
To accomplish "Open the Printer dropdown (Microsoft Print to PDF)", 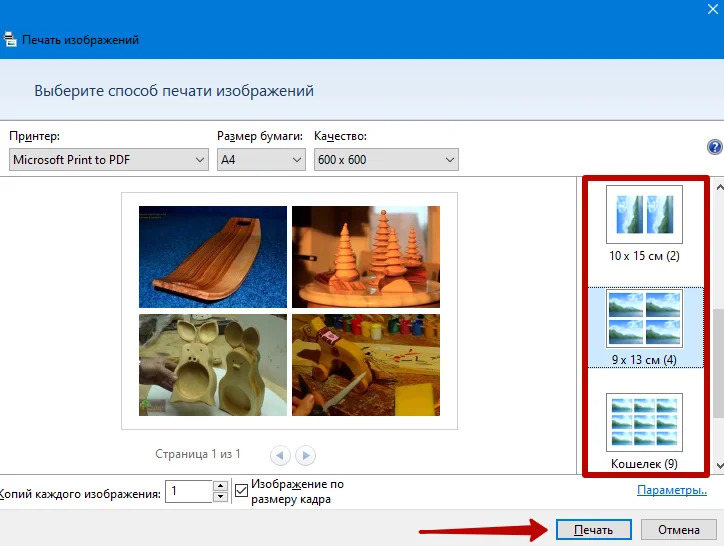I will click(109, 160).
